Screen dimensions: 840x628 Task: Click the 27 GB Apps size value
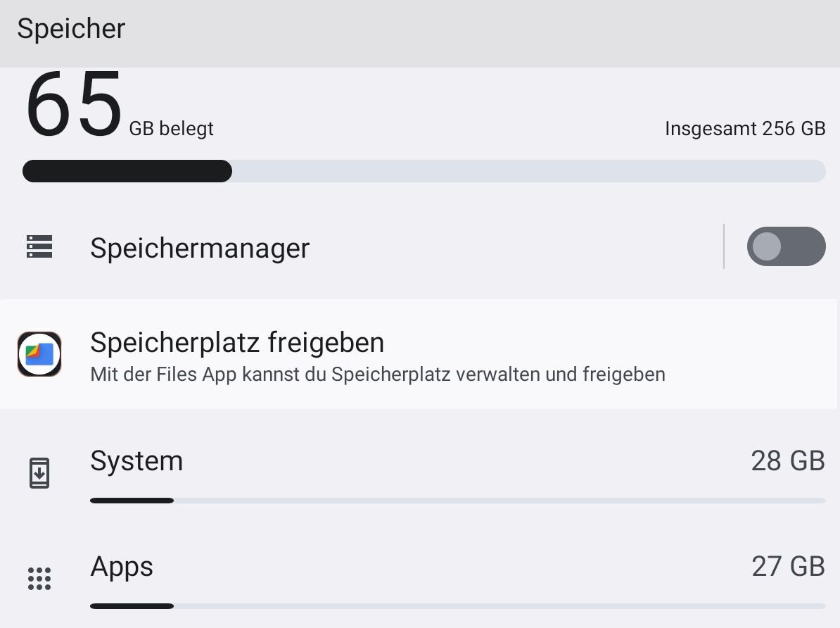787,566
